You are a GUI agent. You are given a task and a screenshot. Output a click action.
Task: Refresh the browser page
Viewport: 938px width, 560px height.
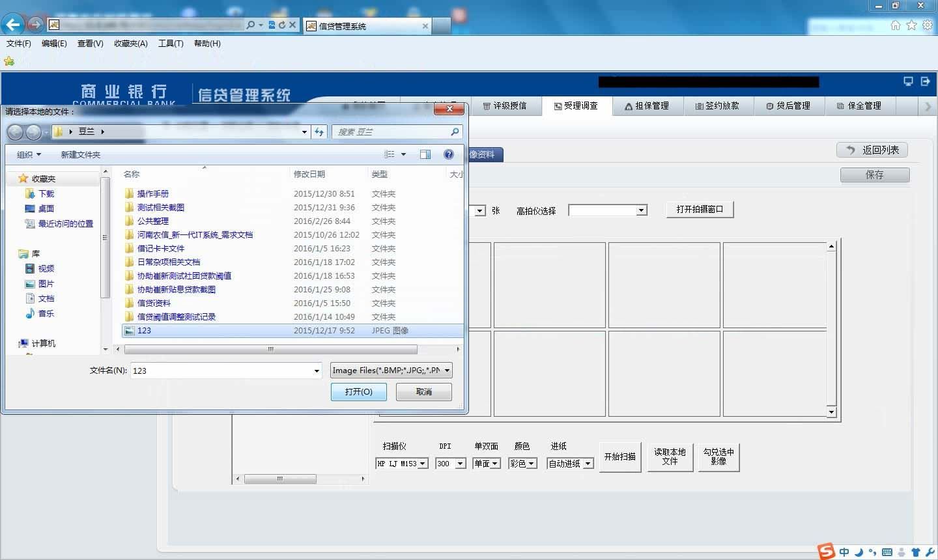click(x=282, y=25)
